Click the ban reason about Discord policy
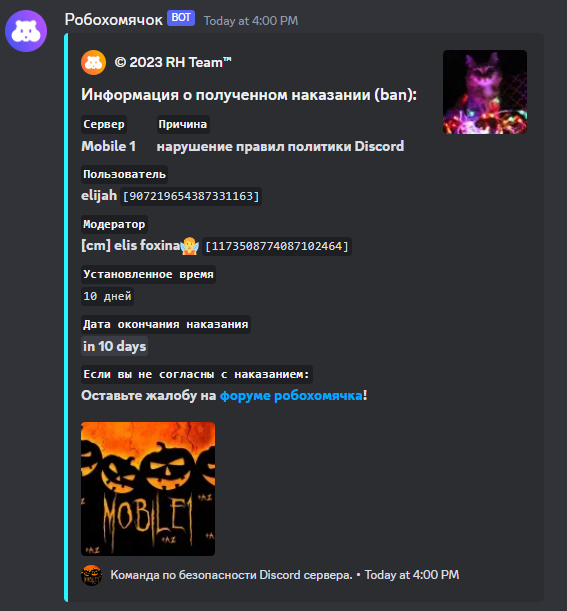 [x=280, y=146]
